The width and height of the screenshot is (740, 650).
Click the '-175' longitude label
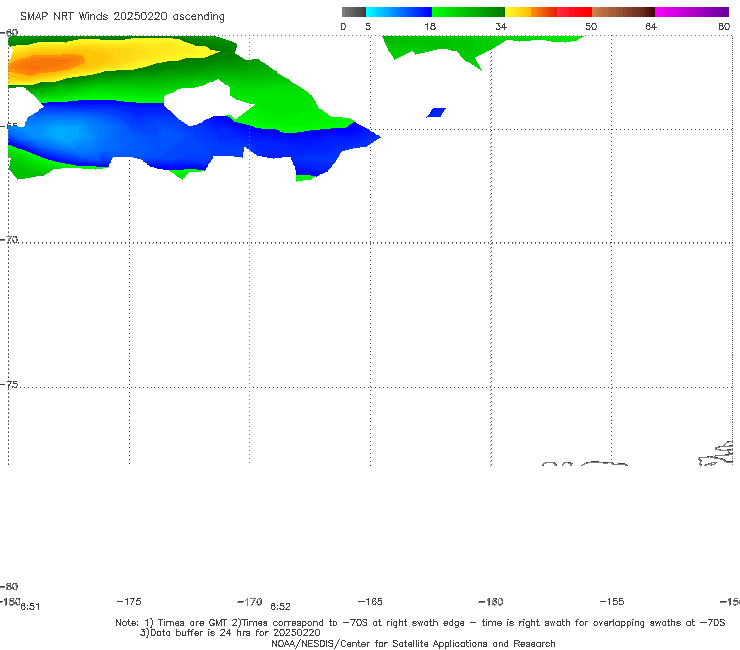[x=129, y=601]
